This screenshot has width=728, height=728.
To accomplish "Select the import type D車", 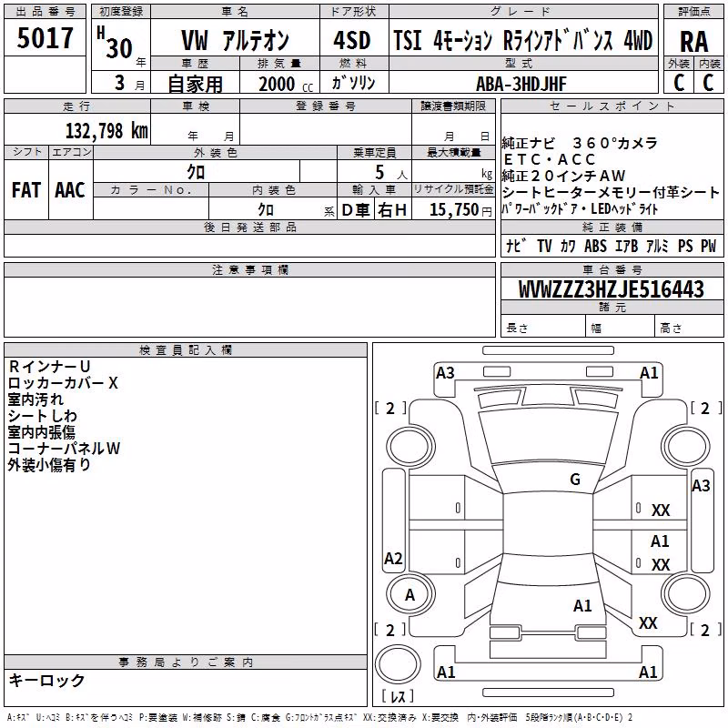I will (x=356, y=210).
